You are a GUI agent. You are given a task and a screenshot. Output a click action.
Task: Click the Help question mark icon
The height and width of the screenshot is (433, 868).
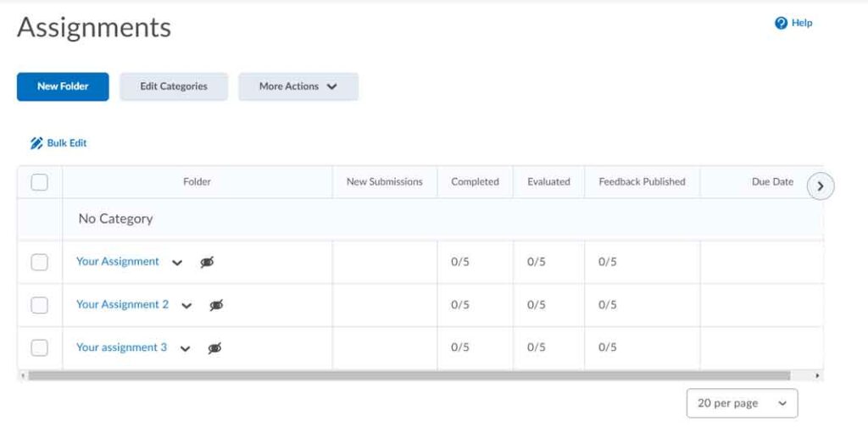click(x=781, y=24)
